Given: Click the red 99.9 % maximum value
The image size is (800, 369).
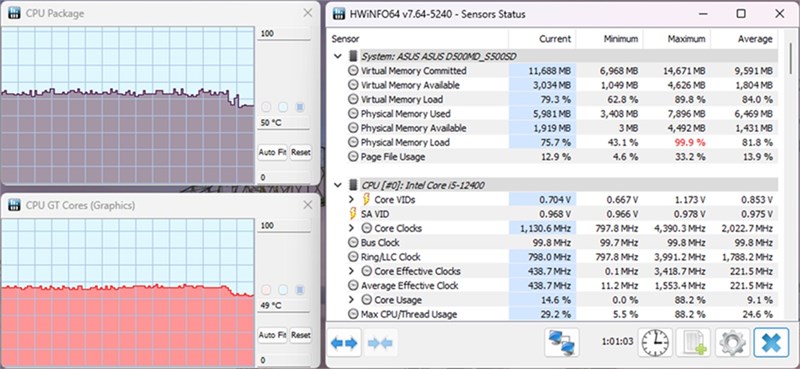Looking at the screenshot, I should 689,142.
